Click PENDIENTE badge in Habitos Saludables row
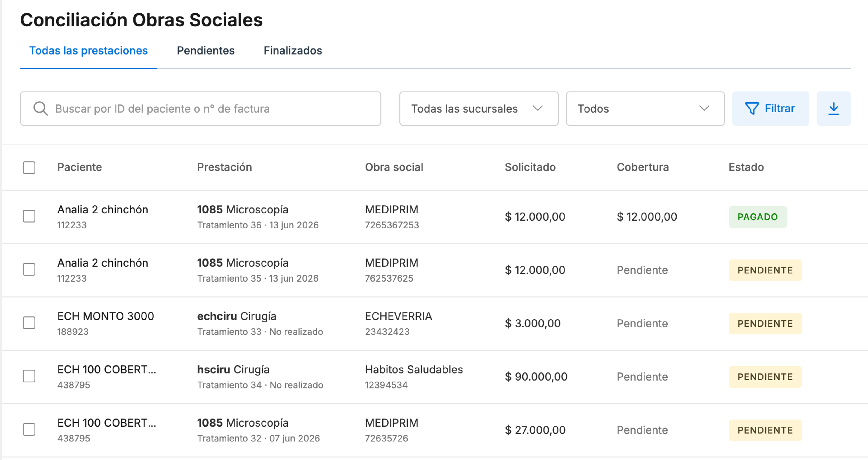The image size is (868, 460). (765, 377)
